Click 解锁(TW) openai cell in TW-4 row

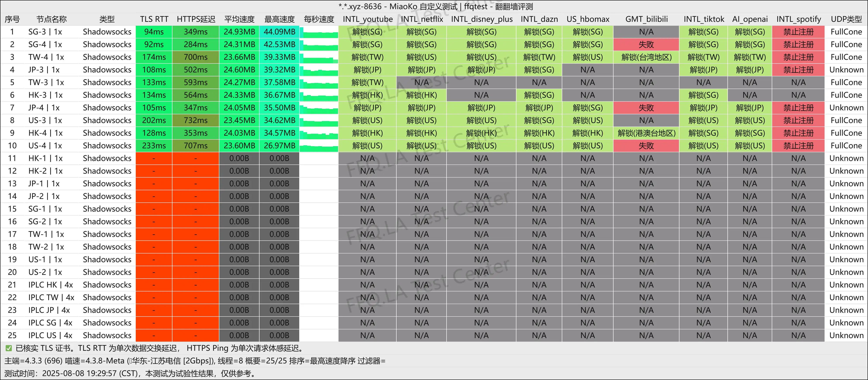coord(750,57)
